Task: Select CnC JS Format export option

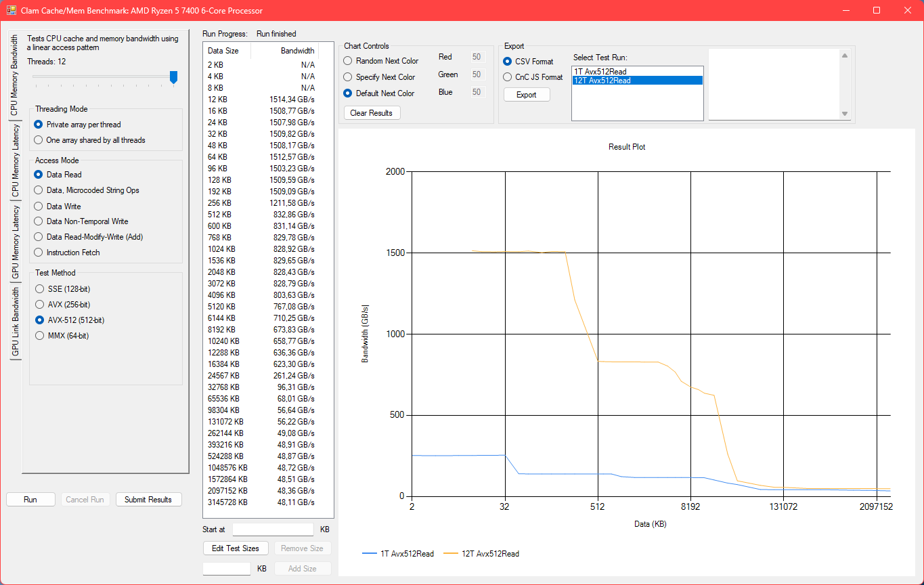Action: 508,77
